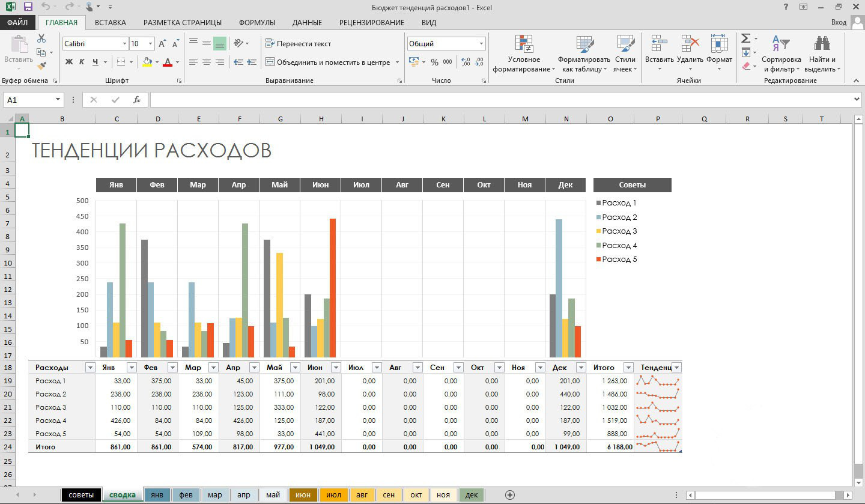This screenshot has width=865, height=504.
Task: Click the AutoSum sigma icon
Action: [x=745, y=38]
